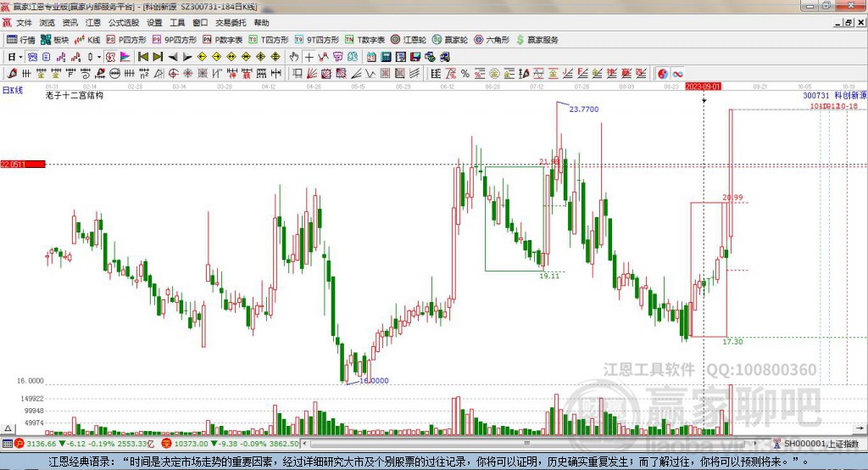The image size is (868, 470).
Task: Open the P四方形 tool
Action: point(126,39)
